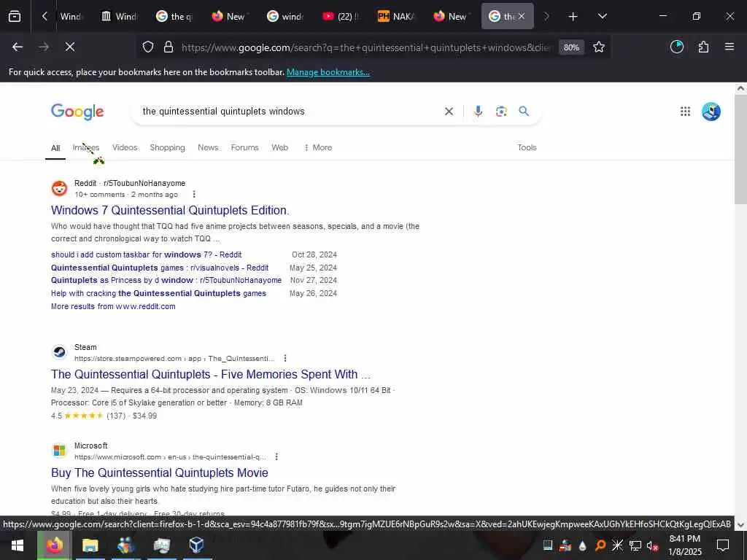Open Buy The Quintessential Quintuplets Movie

click(160, 472)
